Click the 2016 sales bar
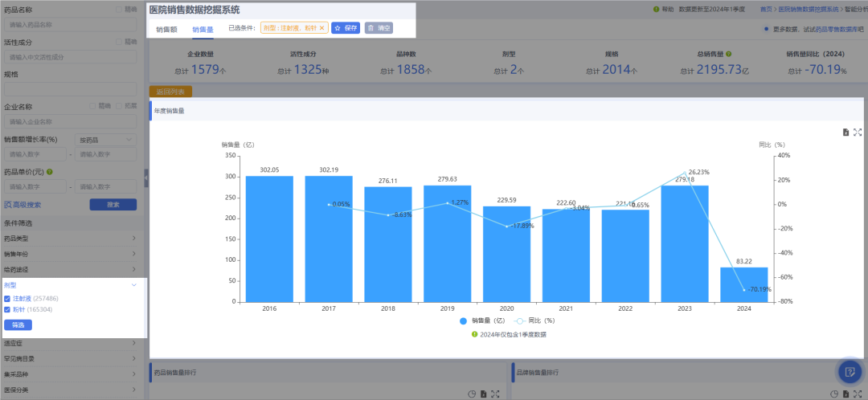Image resolution: width=868 pixels, height=400 pixels. pyautogui.click(x=269, y=239)
